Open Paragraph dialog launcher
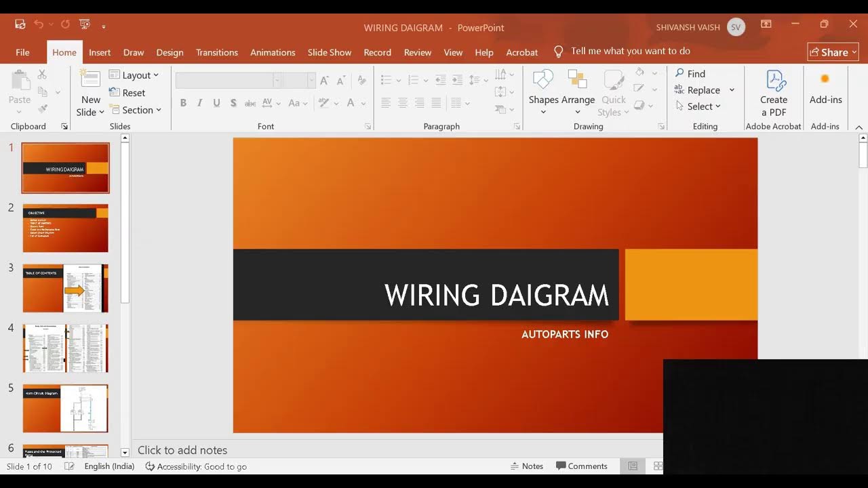This screenshot has height=488, width=868. click(x=517, y=127)
